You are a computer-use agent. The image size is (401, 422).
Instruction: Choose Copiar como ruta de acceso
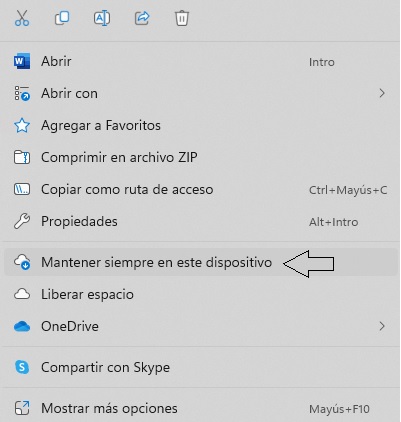click(200, 189)
